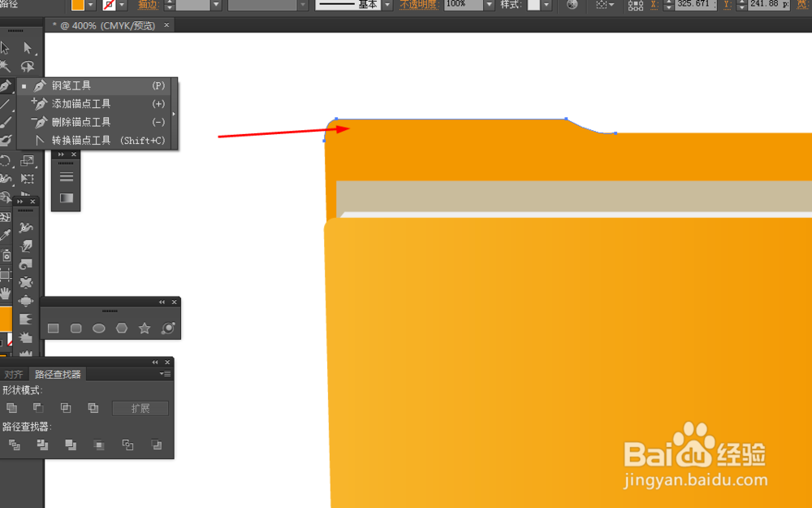This screenshot has width=812, height=508.
Task: Open the opacity 100% dropdown
Action: pos(489,5)
